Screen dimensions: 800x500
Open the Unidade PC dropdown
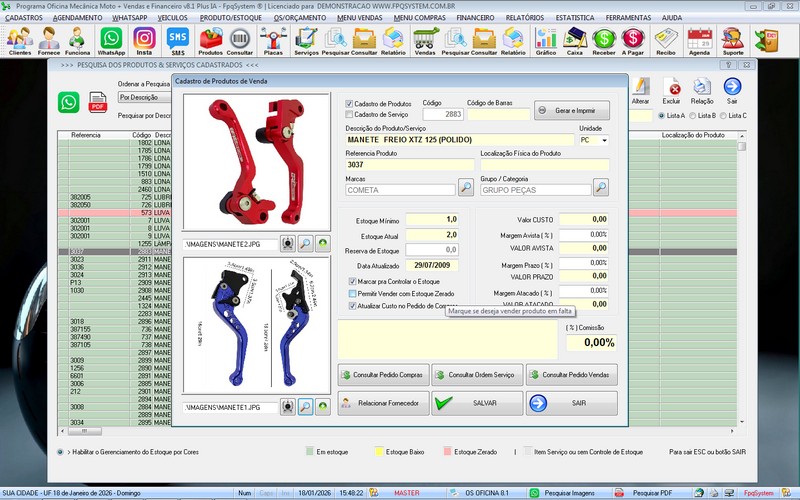(604, 141)
